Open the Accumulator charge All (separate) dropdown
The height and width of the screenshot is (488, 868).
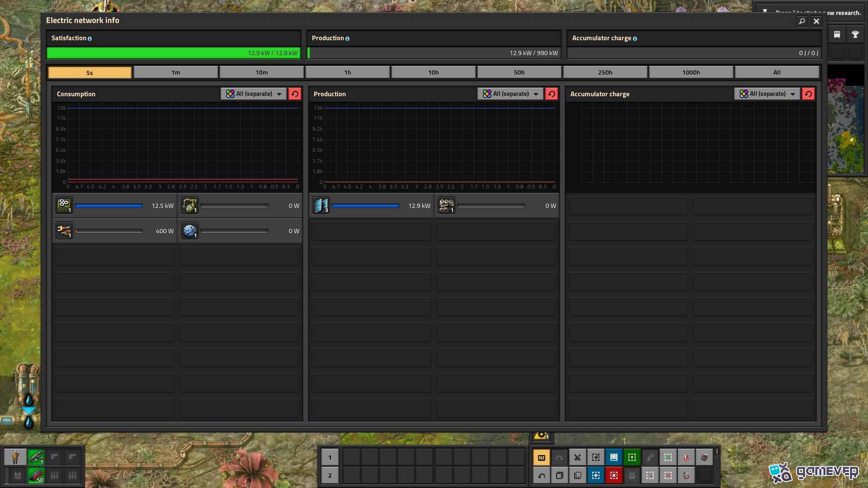tap(767, 94)
